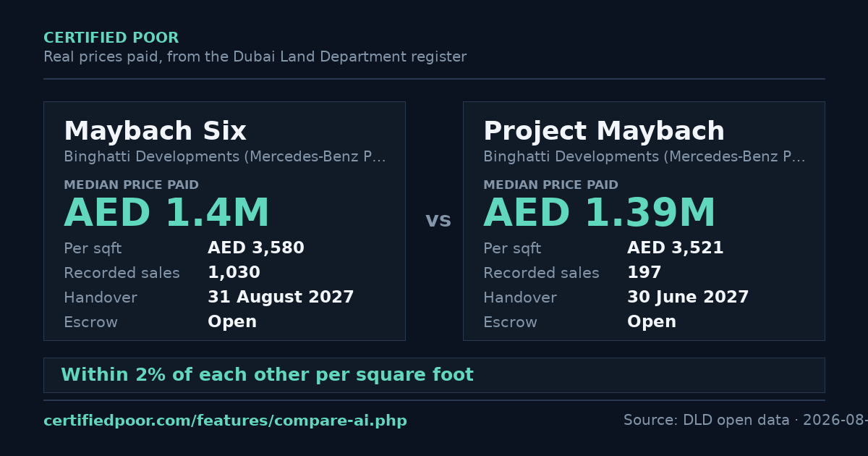Click the Dubai Land Department register subtitle

click(255, 57)
